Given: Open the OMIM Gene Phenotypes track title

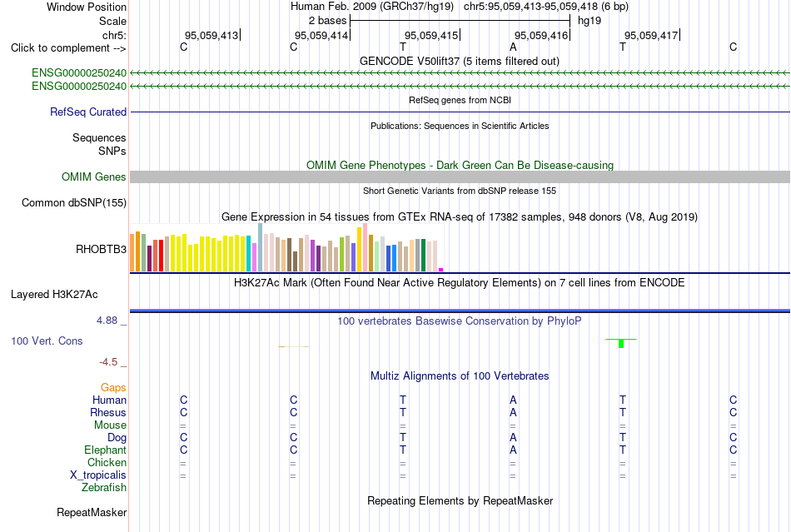Looking at the screenshot, I should click(x=460, y=165).
